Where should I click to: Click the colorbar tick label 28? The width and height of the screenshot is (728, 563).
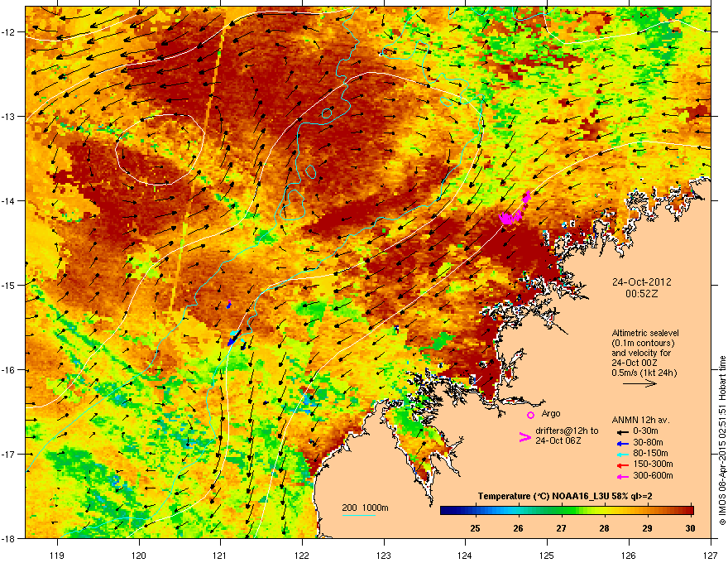pyautogui.click(x=604, y=528)
